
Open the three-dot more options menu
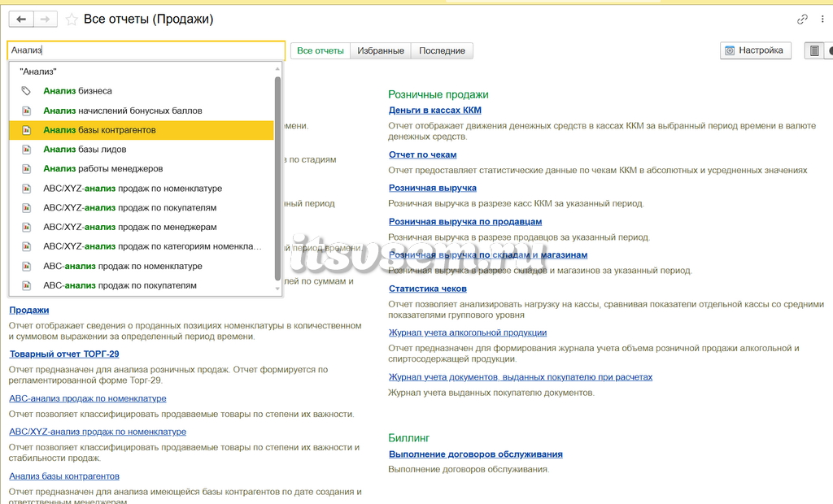tap(822, 20)
